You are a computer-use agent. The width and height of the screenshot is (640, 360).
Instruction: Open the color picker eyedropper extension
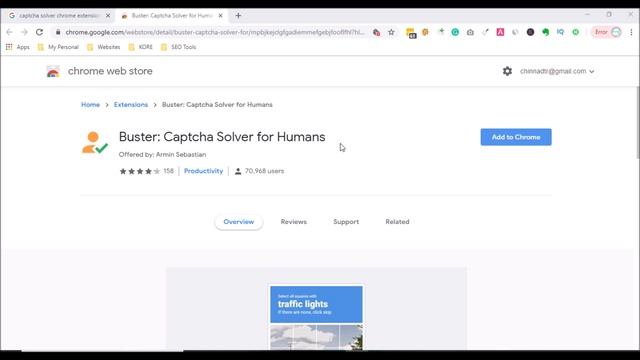[x=485, y=32]
